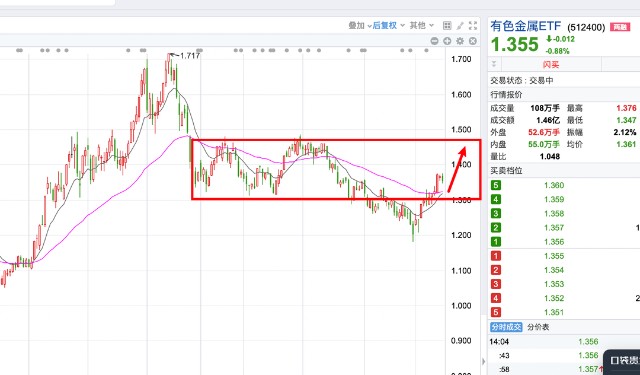The width and height of the screenshot is (640, 375).
Task: Select sell price 1.360
Action: [x=554, y=185]
